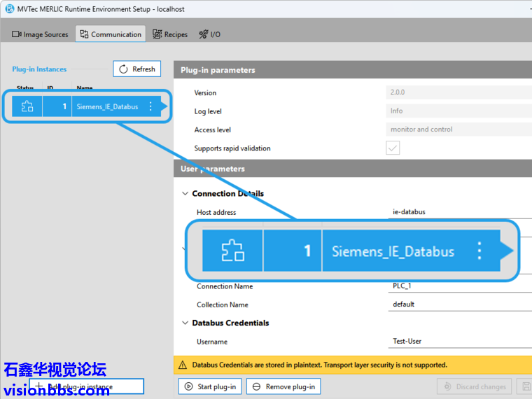
Task: Click the yellow warning triangle icon
Action: [x=183, y=365]
